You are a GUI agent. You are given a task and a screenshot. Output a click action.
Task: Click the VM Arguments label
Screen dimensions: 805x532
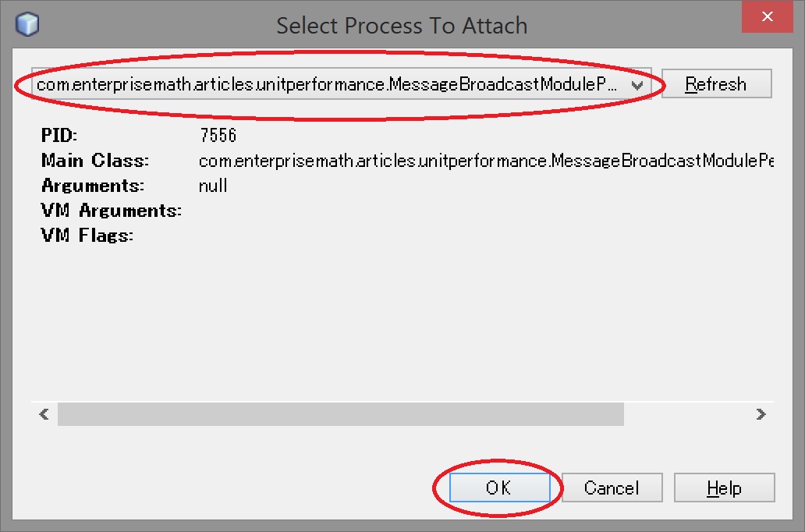[111, 211]
